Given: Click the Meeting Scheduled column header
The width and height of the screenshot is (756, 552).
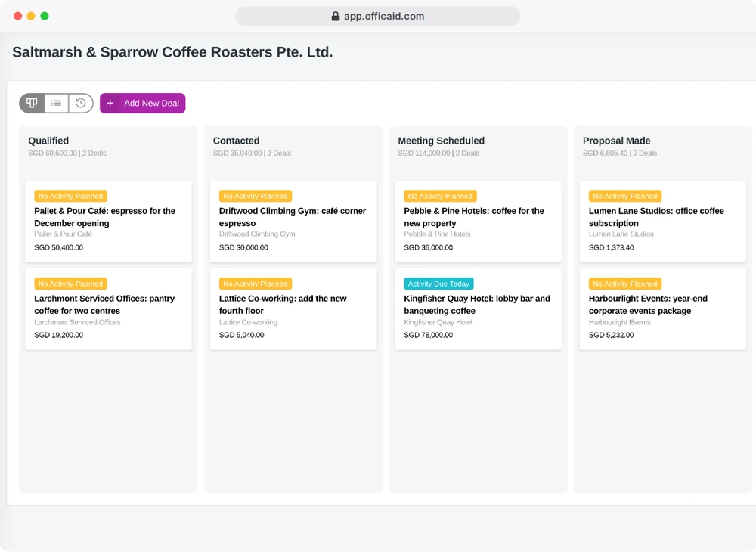Looking at the screenshot, I should click(442, 141).
